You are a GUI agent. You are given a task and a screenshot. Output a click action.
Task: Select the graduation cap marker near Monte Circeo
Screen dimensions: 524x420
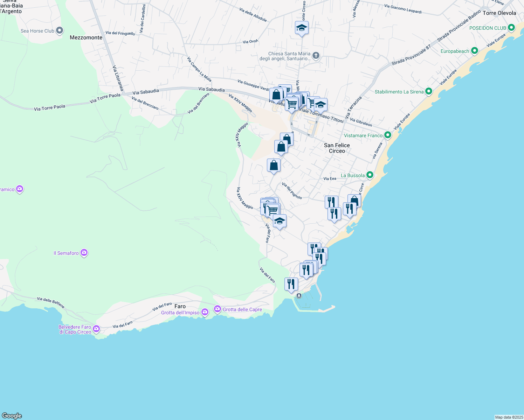click(301, 27)
